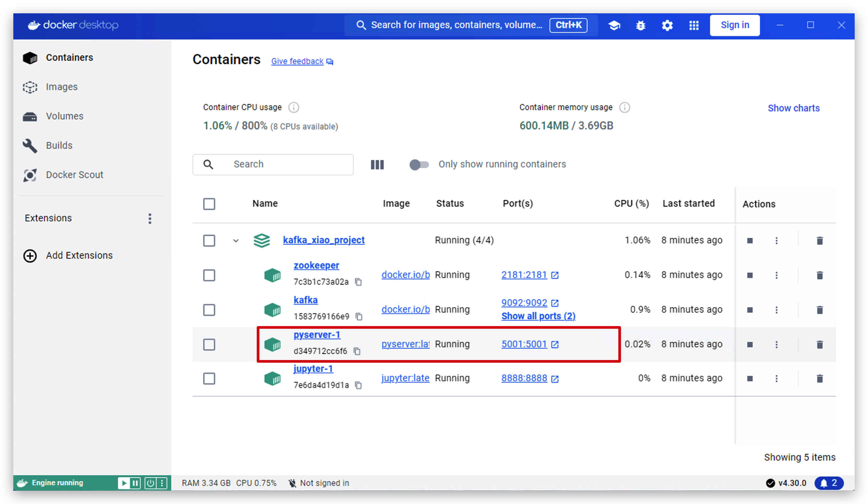Stop the kafka container
Image resolution: width=868 pixels, height=504 pixels.
click(x=749, y=310)
